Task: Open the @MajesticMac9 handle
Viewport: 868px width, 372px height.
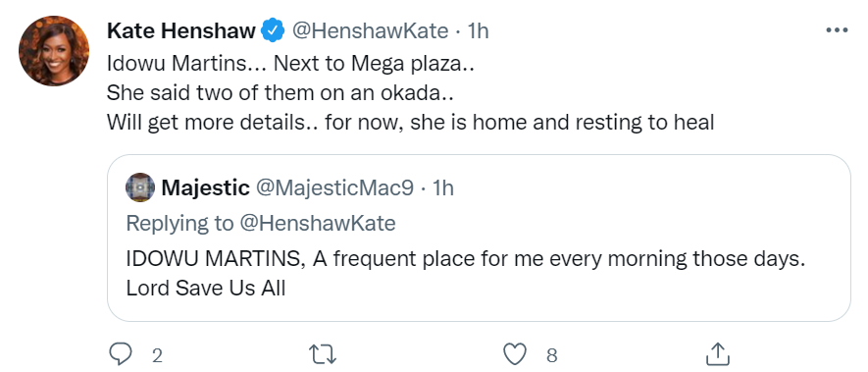Action: [333, 188]
